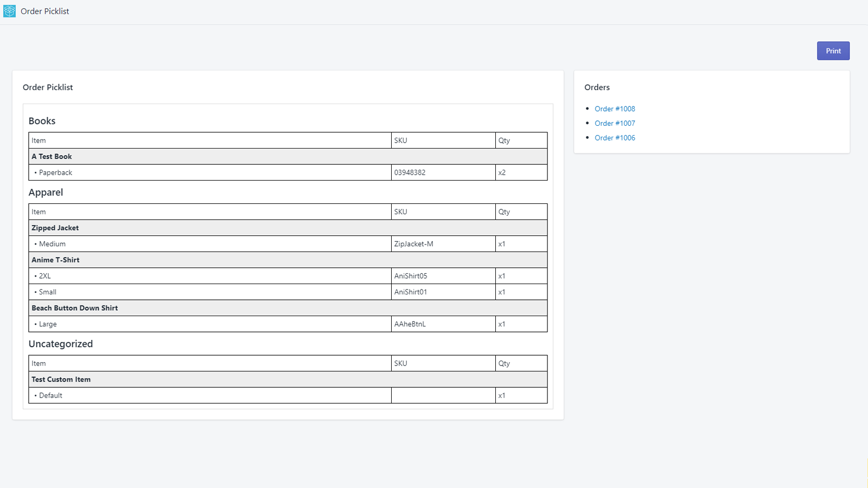Viewport: 868px width, 488px height.
Task: Click the Uncategorized category heading
Action: 60,344
